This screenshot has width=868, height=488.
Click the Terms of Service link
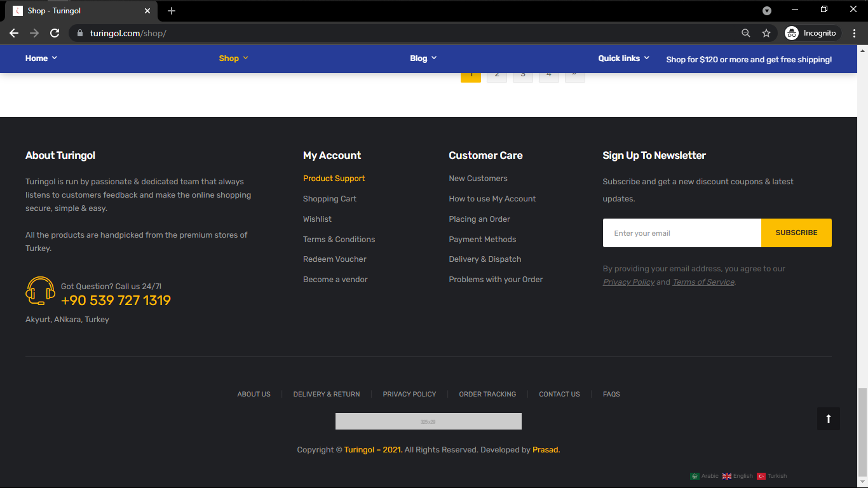point(703,282)
